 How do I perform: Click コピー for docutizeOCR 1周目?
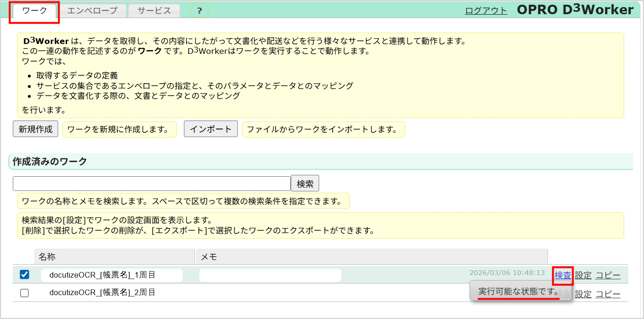click(x=608, y=275)
